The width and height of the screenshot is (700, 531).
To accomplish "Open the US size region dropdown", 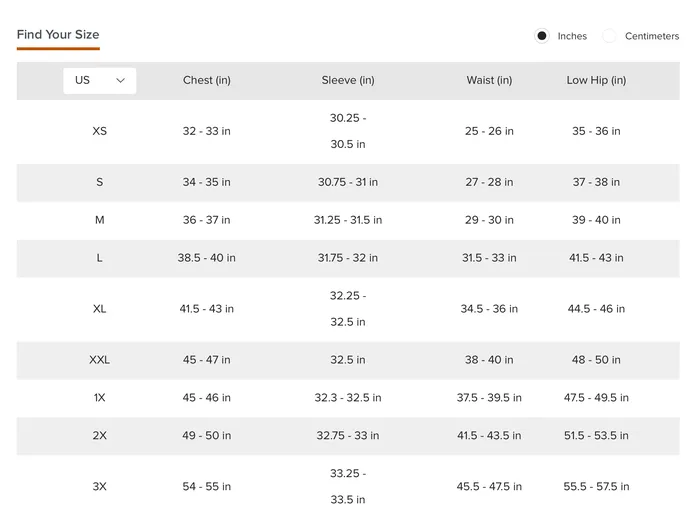I will coord(100,80).
